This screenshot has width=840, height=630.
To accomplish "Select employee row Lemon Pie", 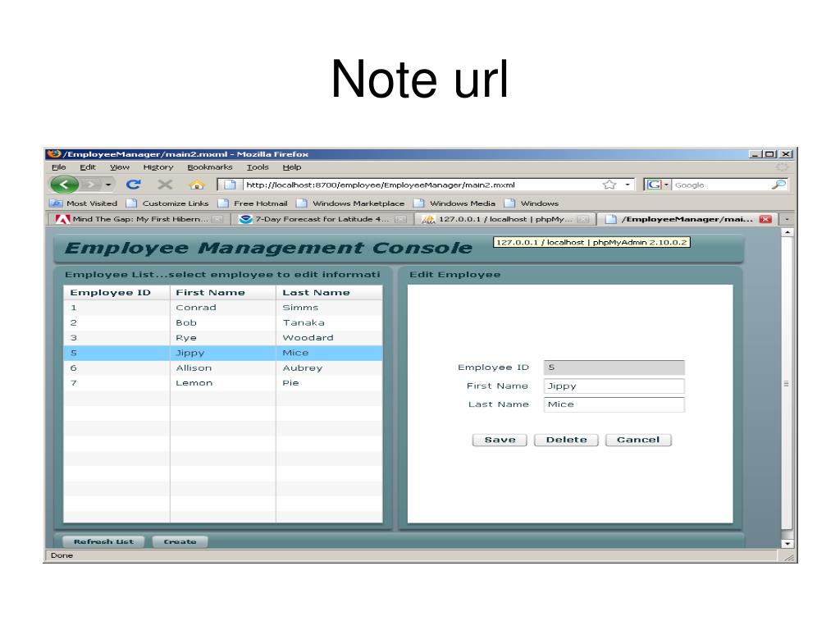I will tap(223, 383).
